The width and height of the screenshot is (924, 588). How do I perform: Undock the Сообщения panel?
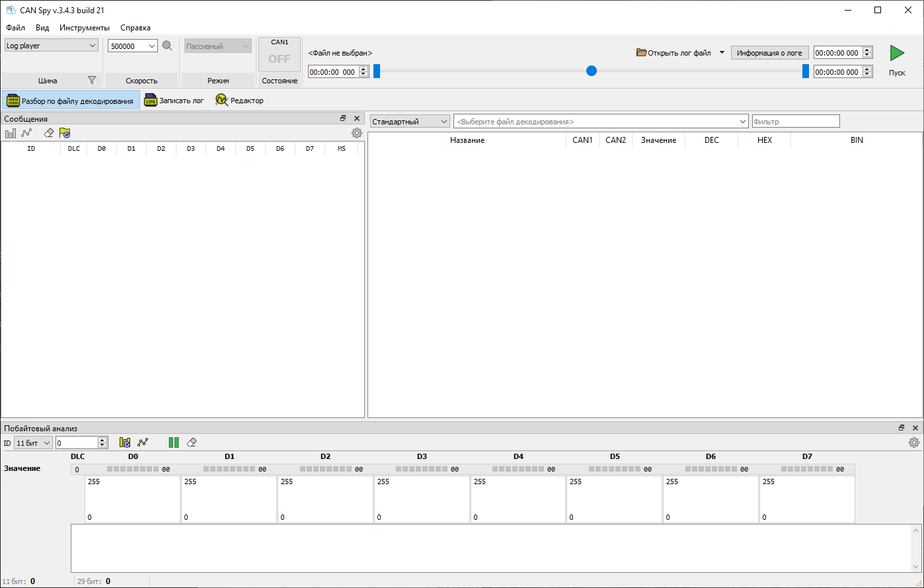343,118
